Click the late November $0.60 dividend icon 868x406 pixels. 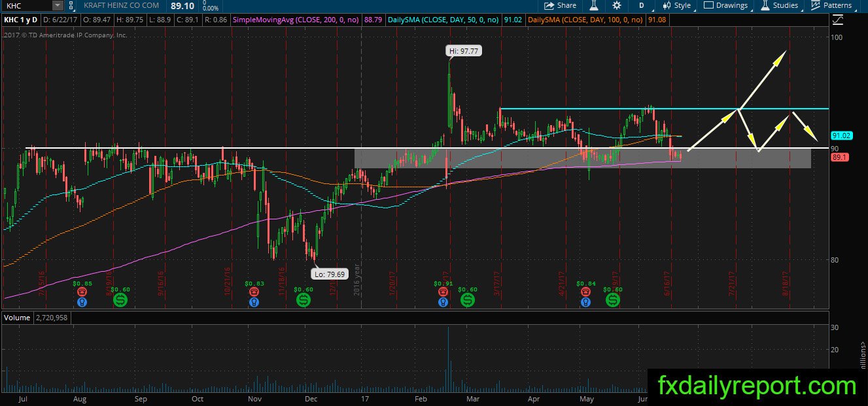tap(304, 299)
